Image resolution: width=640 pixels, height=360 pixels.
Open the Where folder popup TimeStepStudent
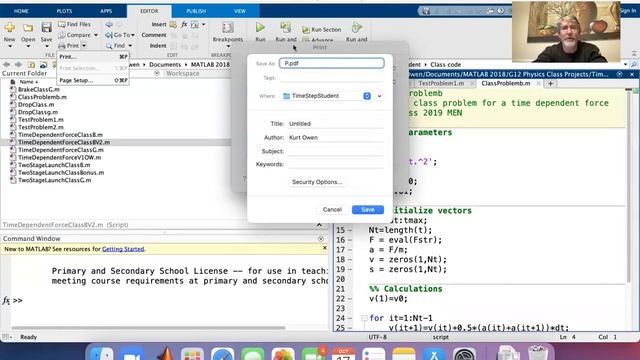point(326,96)
